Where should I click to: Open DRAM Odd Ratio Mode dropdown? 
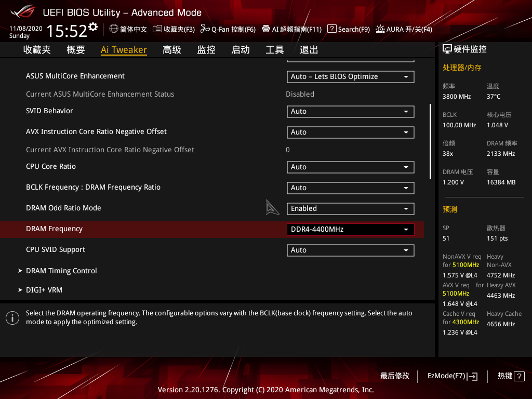point(351,209)
